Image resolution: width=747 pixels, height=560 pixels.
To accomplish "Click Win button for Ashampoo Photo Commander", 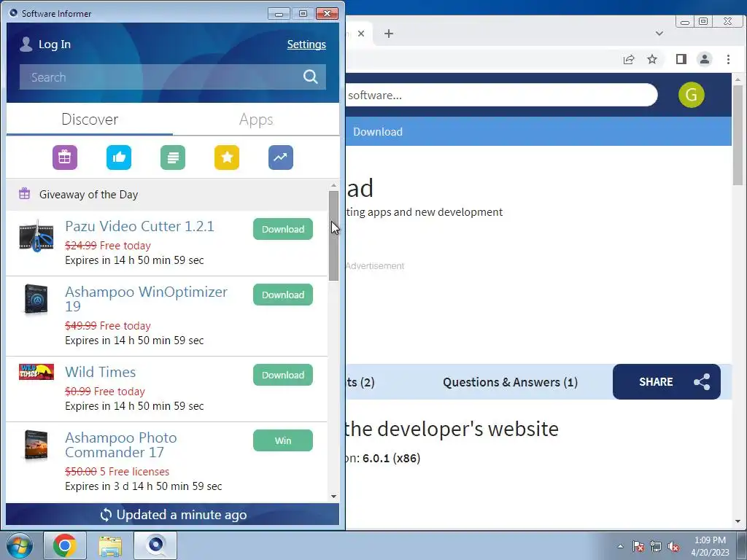I will (283, 440).
